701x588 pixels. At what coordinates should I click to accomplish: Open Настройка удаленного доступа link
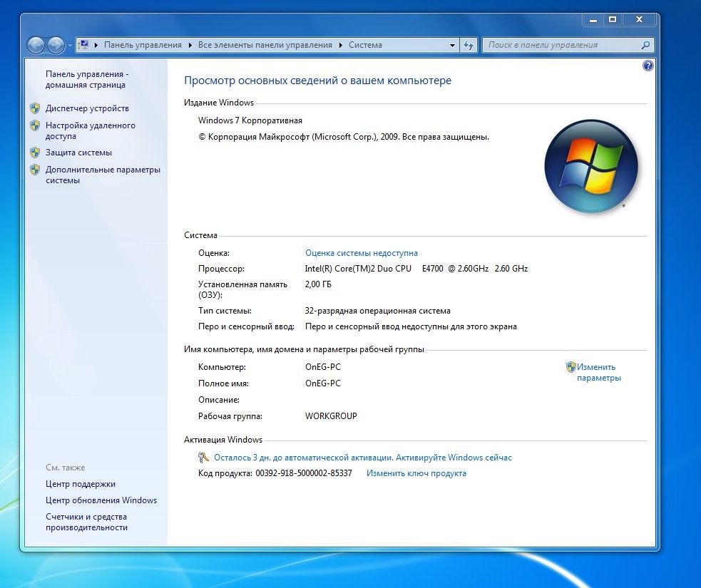tap(91, 131)
